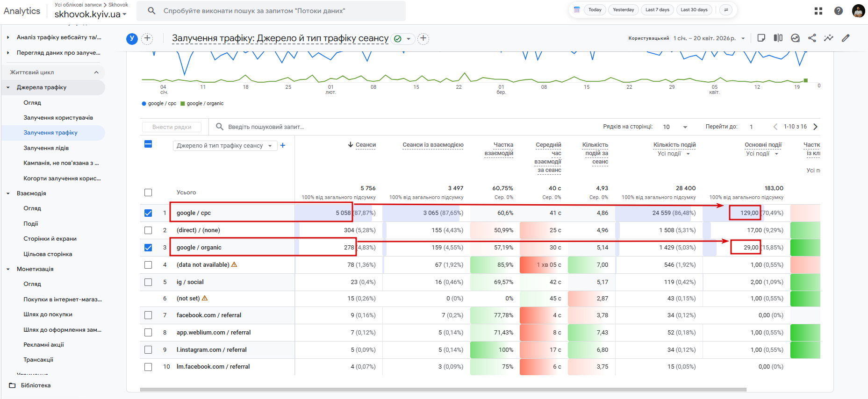Open the Google apps grid icon

pyautogui.click(x=818, y=11)
